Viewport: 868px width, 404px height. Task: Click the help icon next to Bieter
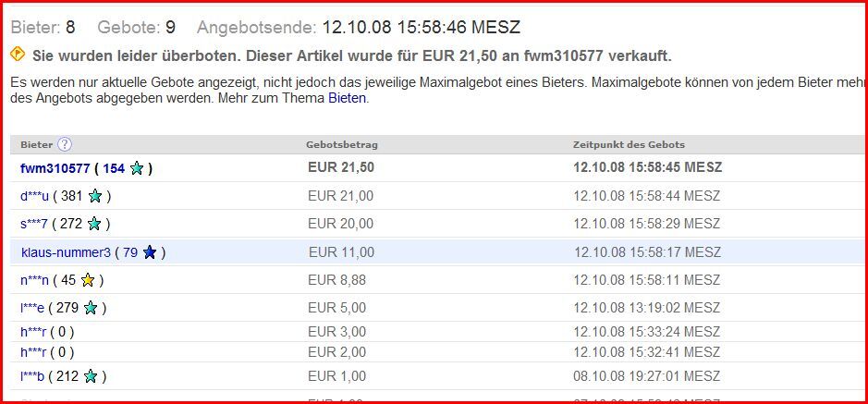point(65,144)
